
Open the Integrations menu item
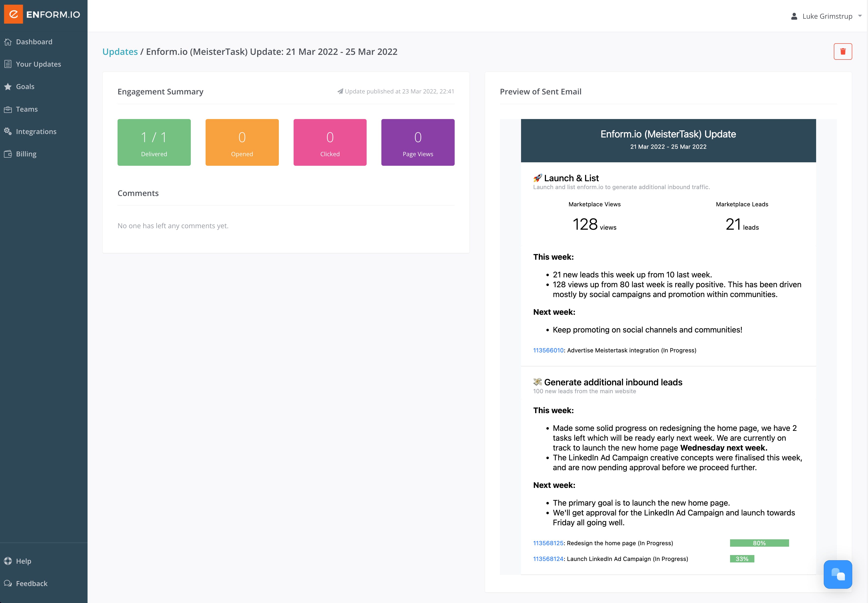pyautogui.click(x=36, y=132)
